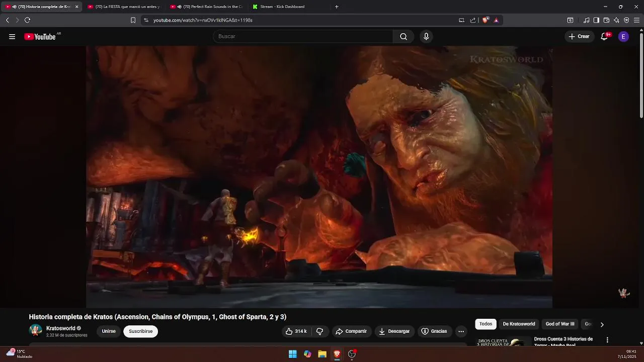Open the tab search icon in toolbar
Image resolution: width=644 pixels, height=362 pixels.
tap(570, 20)
